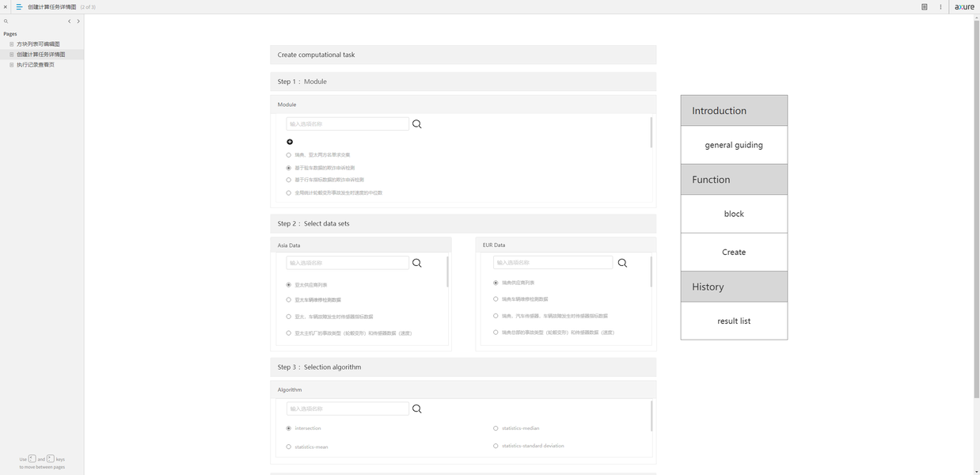Click the search icon in Module section
The height and width of the screenshot is (475, 980).
[x=417, y=124]
